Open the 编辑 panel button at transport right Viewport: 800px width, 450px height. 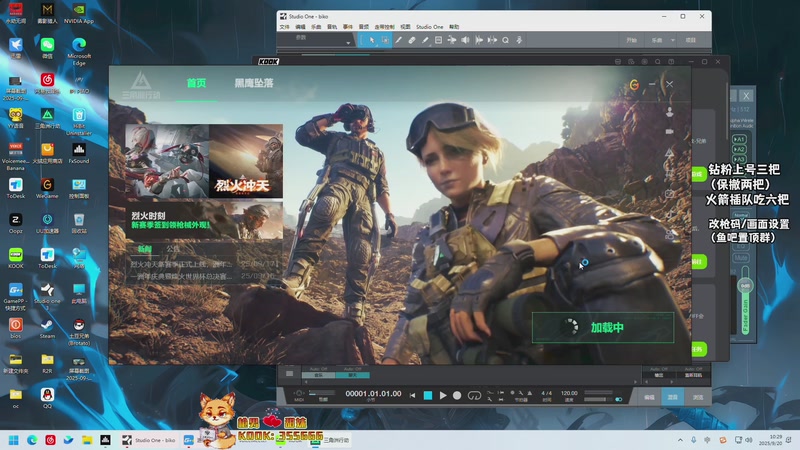tap(649, 397)
